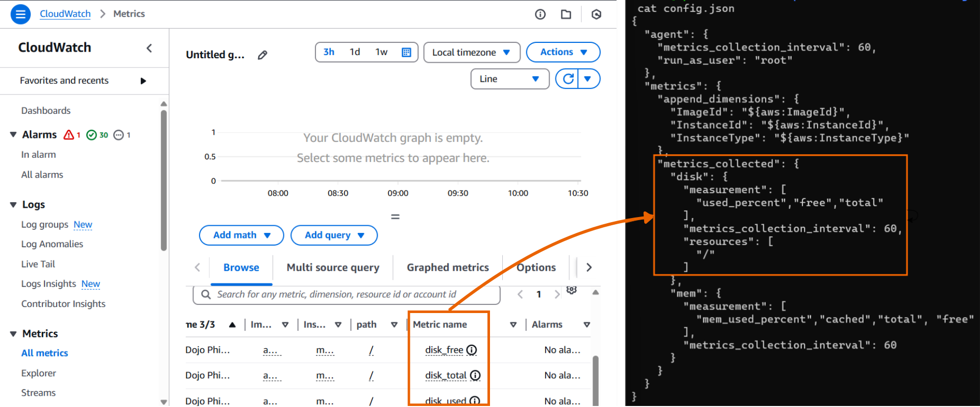980x407 pixels.
Task: Click the folder icon in the header
Action: [x=566, y=14]
